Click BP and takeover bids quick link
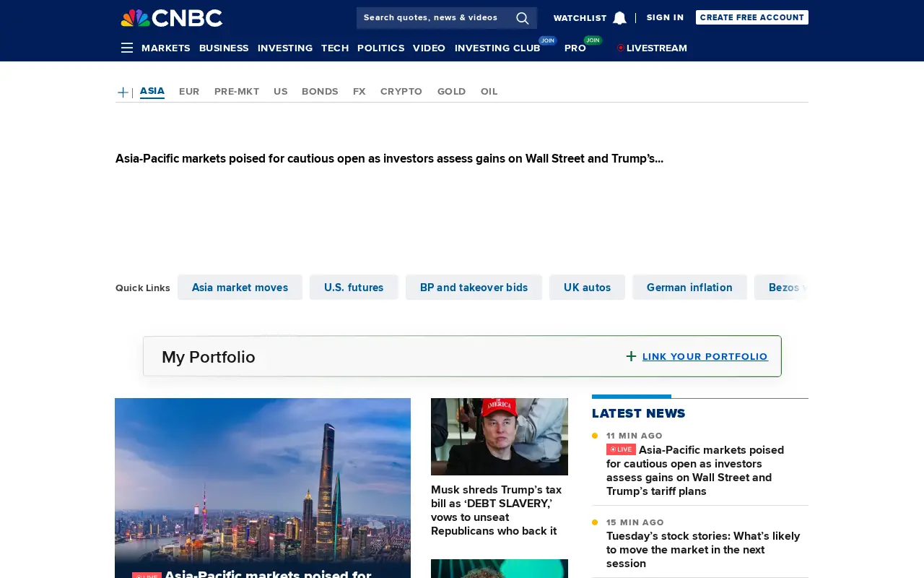The width and height of the screenshot is (924, 578). point(474,288)
